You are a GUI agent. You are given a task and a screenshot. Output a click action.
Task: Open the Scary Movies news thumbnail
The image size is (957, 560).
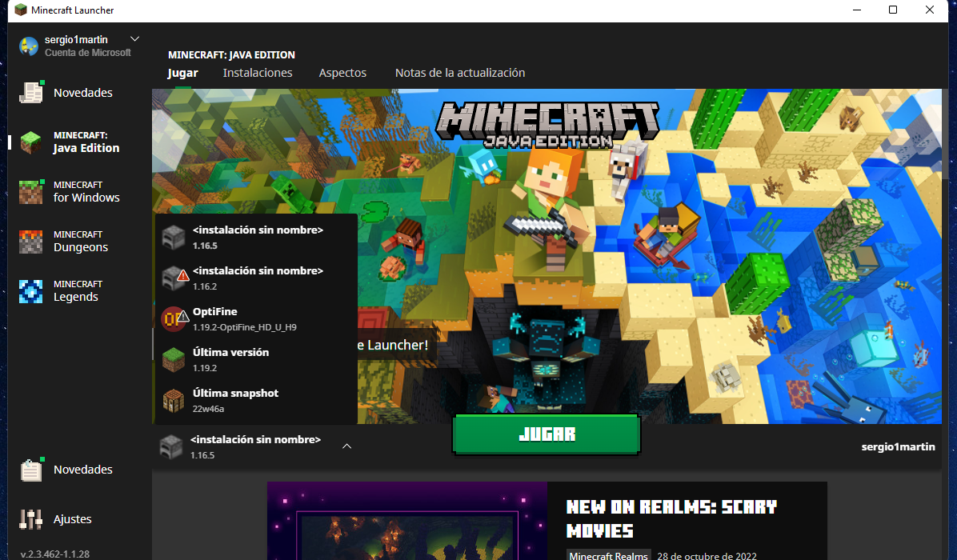coord(407,521)
